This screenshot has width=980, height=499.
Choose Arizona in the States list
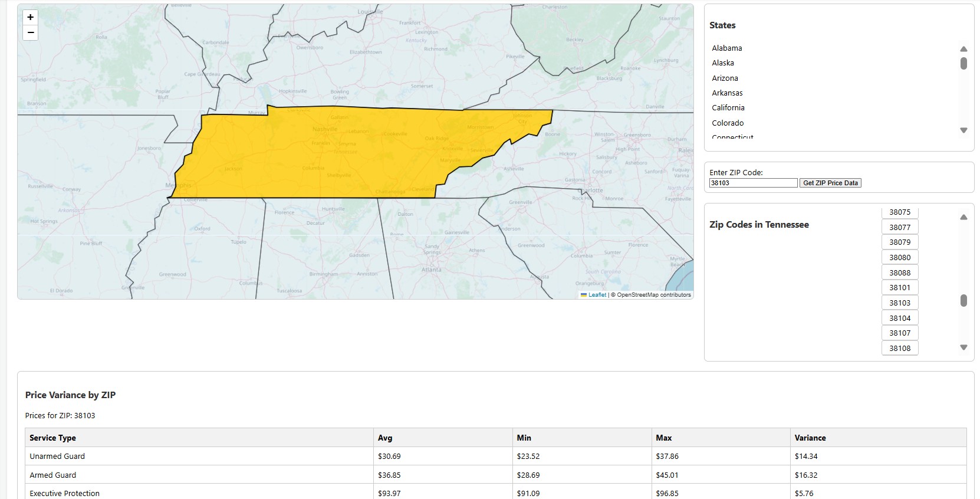tap(725, 78)
